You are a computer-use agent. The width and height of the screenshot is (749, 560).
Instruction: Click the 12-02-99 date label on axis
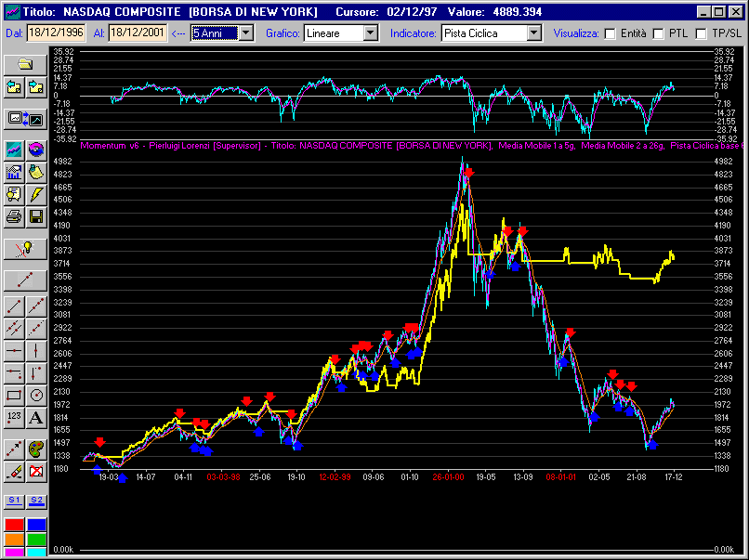[335, 477]
